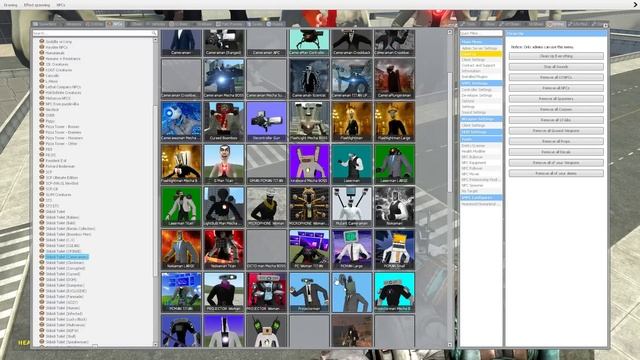
Task: Select Skibidi Toilet (Clockman) category
Action: tap(65, 262)
